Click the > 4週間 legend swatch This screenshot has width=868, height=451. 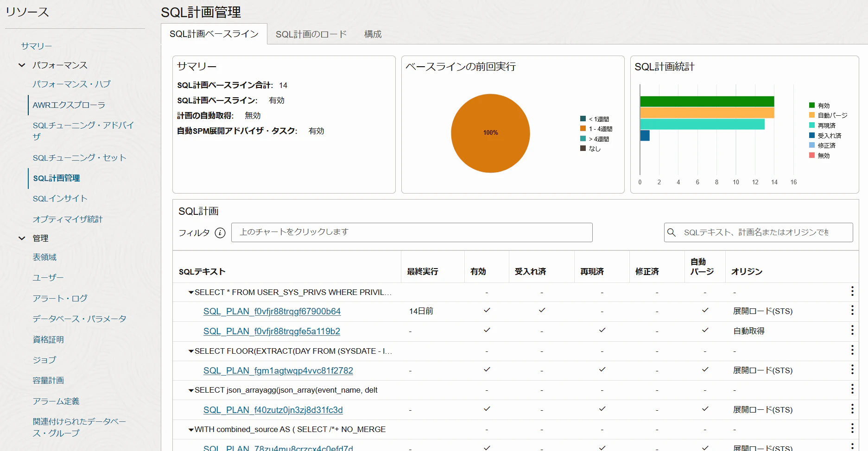click(583, 139)
